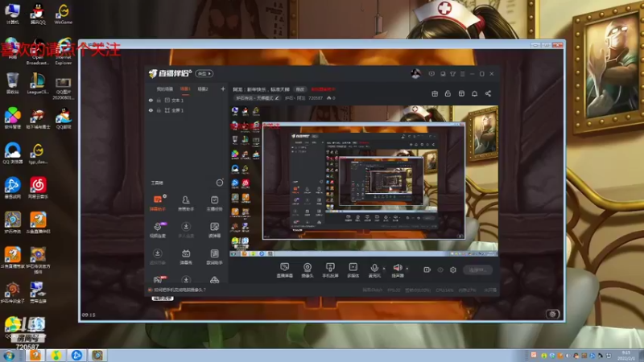This screenshot has width=644, height=362.
Task: Click the message icon in app title bar
Action: [431, 74]
